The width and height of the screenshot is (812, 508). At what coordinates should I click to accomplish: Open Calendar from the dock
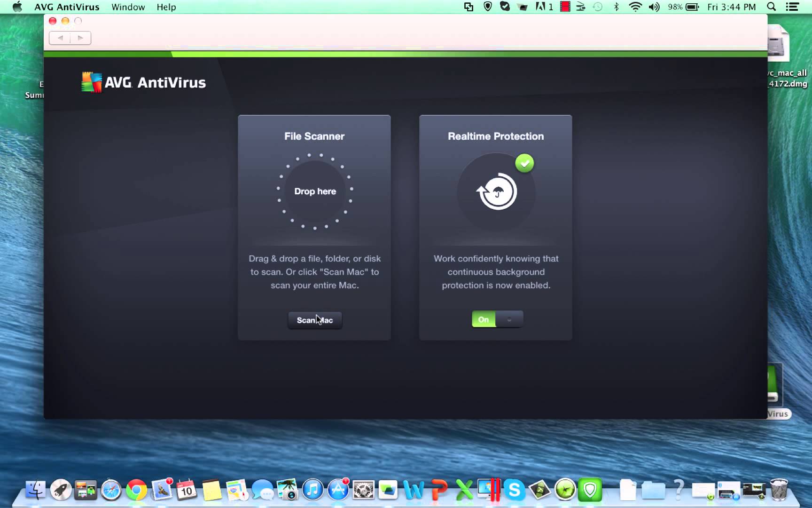point(187,490)
